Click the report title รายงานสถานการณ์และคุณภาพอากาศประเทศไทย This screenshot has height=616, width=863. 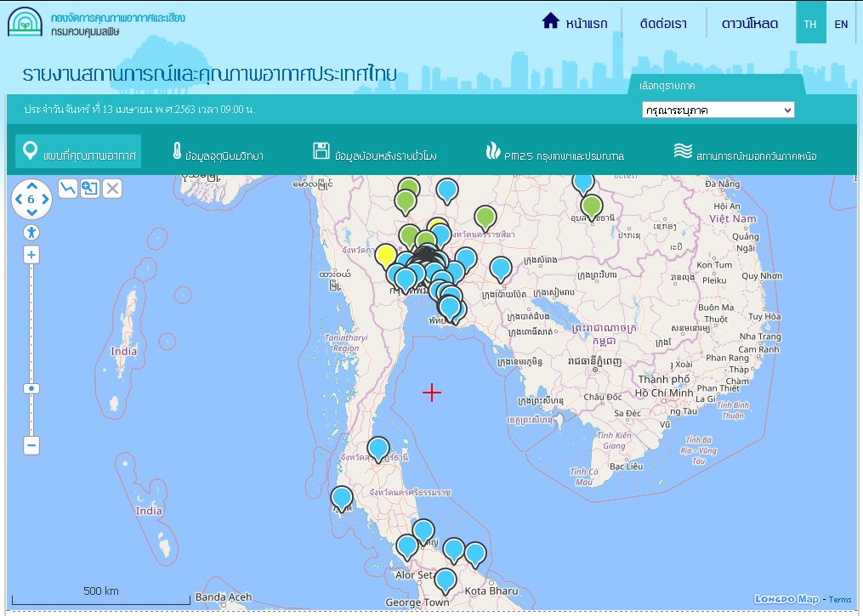(209, 74)
